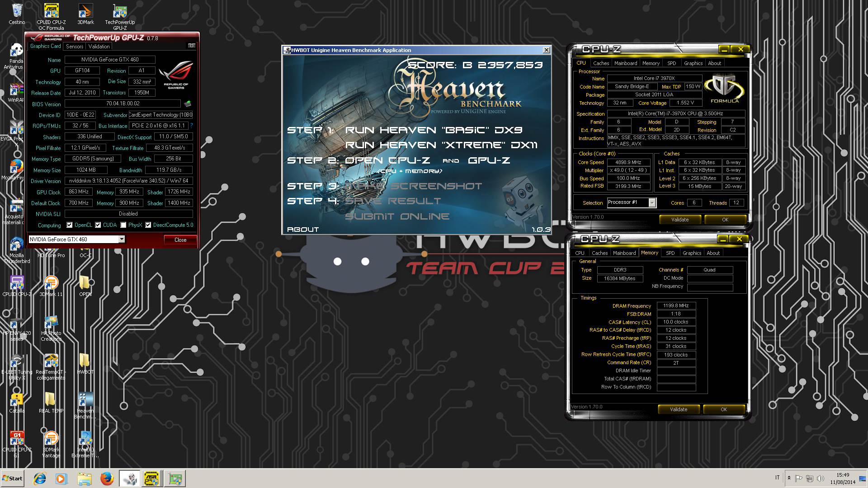Click OK in the upper CPU-Z window

(x=725, y=220)
